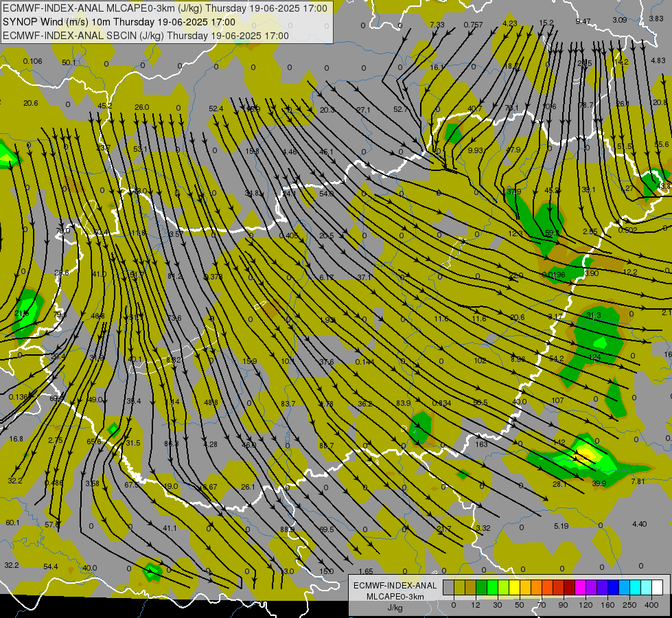The image size is (672, 618).
Task: Click the legend tick label '160'
Action: click(x=607, y=605)
